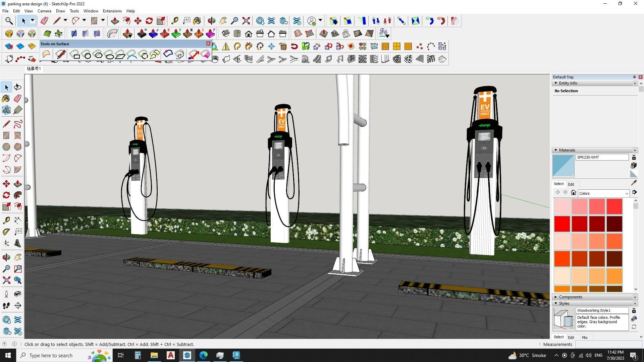Pin the Default Tray panel
This screenshot has height=362, width=644.
pyautogui.click(x=634, y=77)
